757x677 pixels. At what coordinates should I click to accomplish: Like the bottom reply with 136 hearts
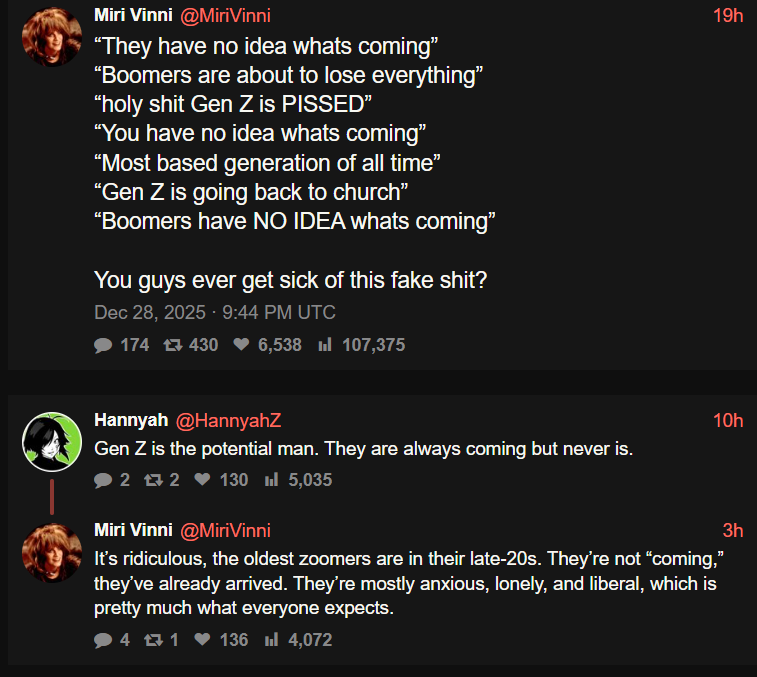click(200, 639)
